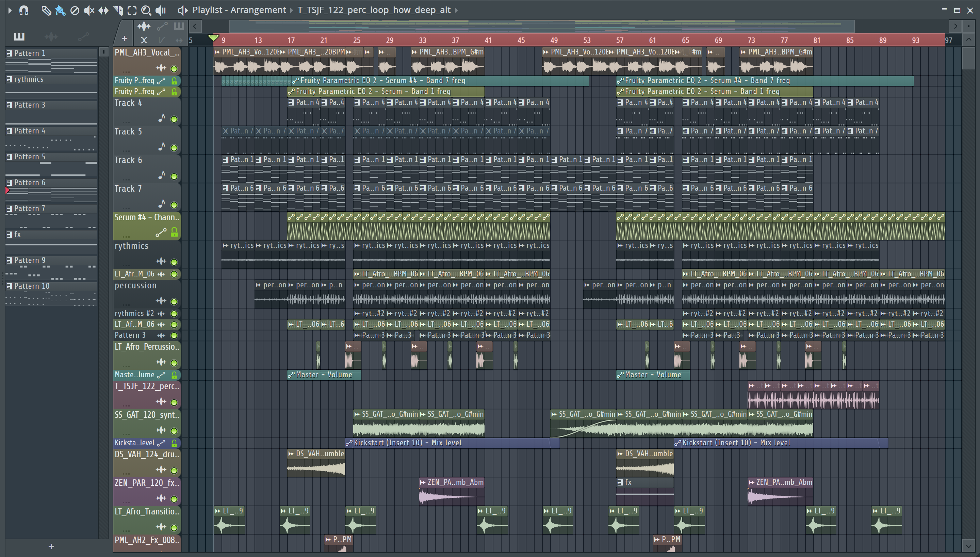Select the Select marquee tool
The height and width of the screenshot is (557, 980).
point(132,10)
